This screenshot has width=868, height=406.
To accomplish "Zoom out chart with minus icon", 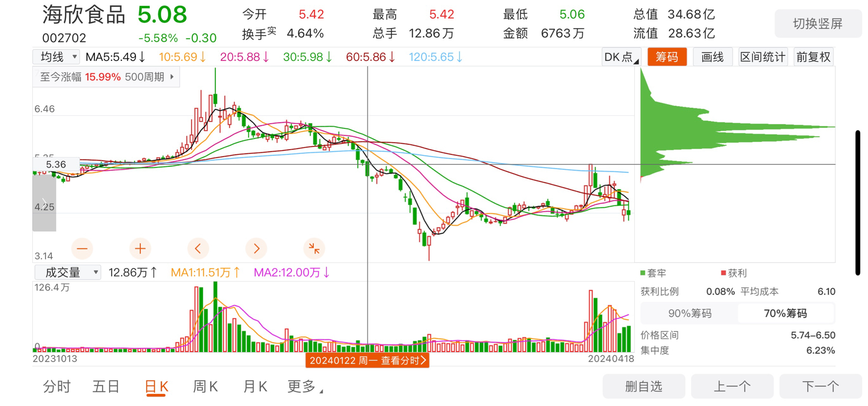I will point(82,248).
